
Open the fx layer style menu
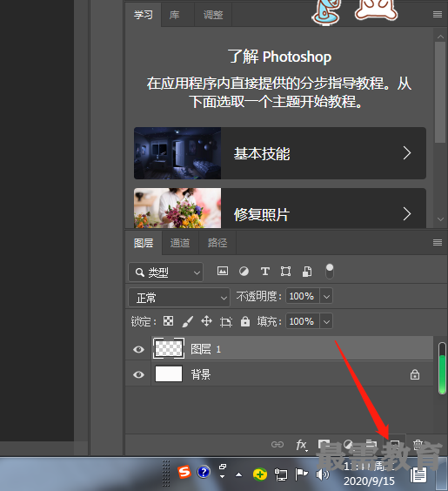(x=302, y=445)
